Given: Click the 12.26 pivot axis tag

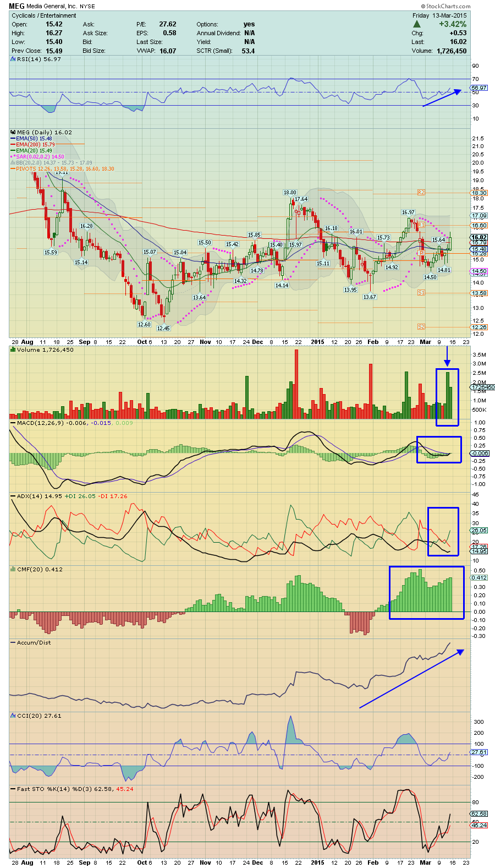Looking at the screenshot, I should [479, 327].
